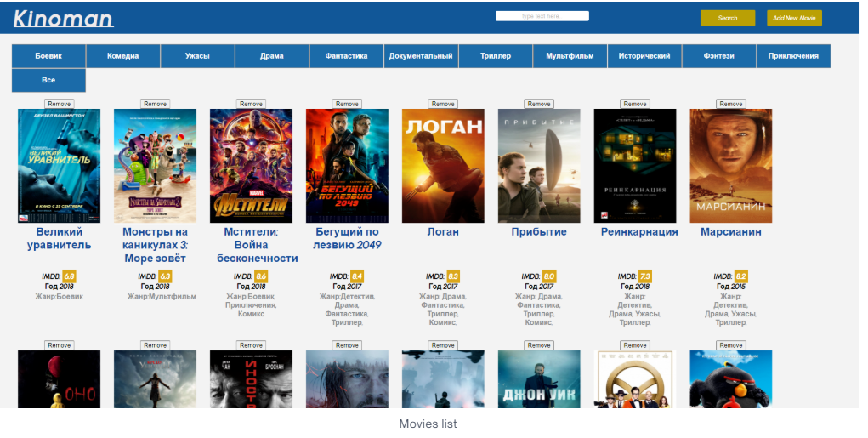Click the Жанр:Боевик genre text
Image resolution: width=868 pixels, height=438 pixels.
pos(60,297)
